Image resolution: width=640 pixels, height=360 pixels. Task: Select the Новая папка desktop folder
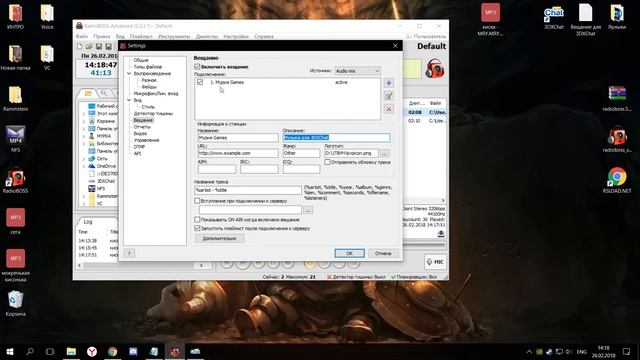[16, 58]
